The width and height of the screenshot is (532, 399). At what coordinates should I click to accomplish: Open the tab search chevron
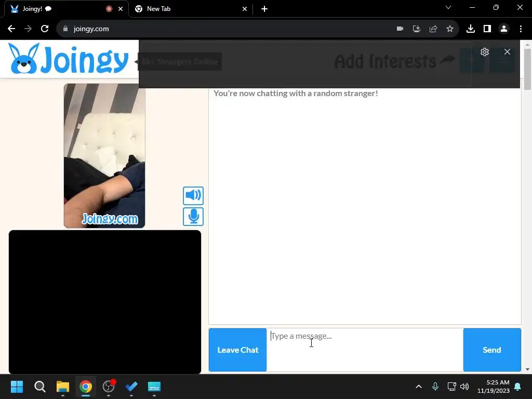[448, 7]
